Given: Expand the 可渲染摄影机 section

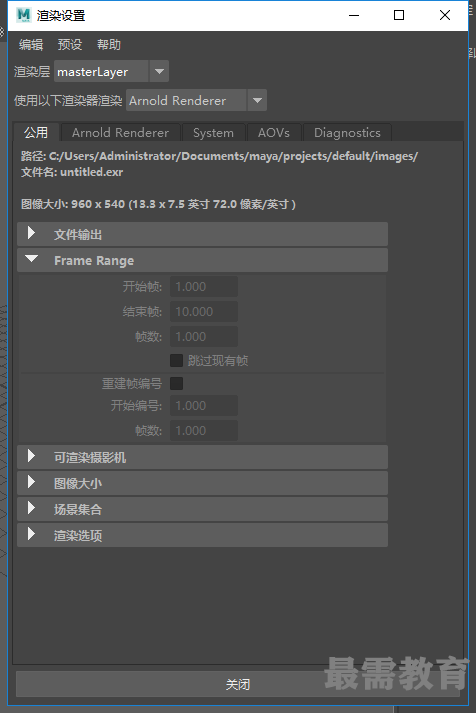Looking at the screenshot, I should (202, 457).
